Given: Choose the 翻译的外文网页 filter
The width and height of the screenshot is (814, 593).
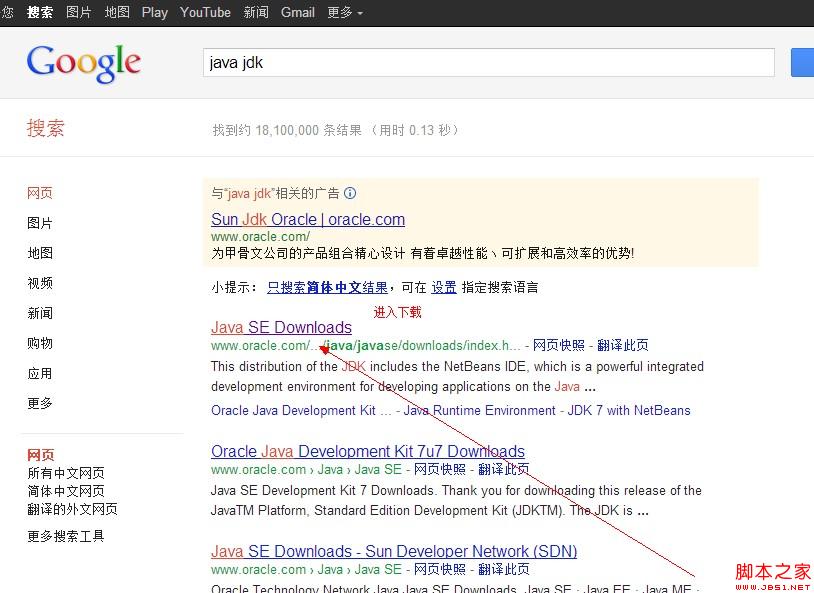Looking at the screenshot, I should [72, 509].
